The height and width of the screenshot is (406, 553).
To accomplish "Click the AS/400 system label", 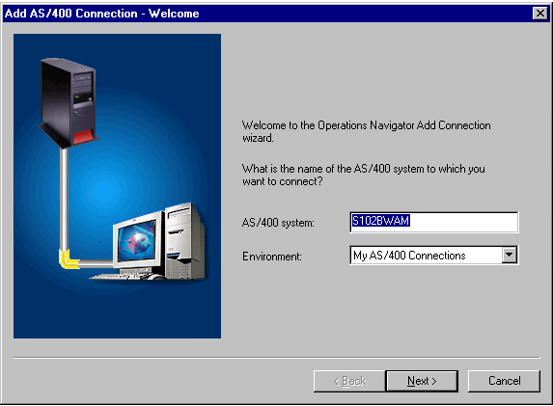I will pyautogui.click(x=278, y=223).
